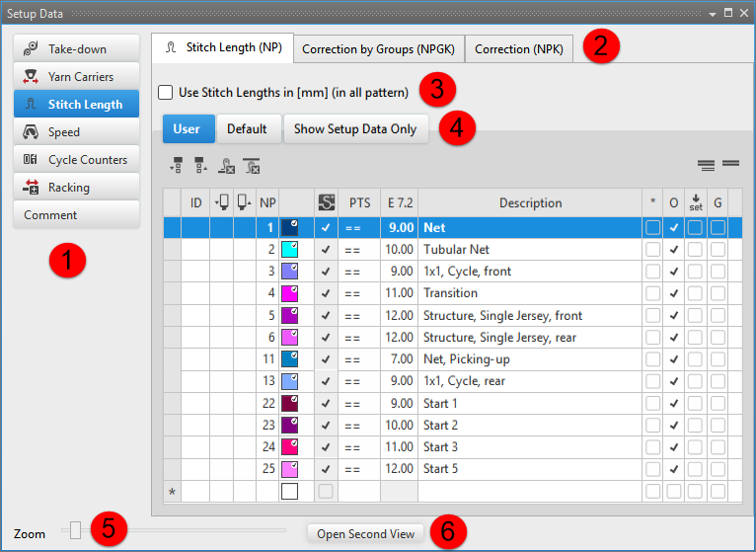Click the Zoom slider handle
Image resolution: width=756 pixels, height=552 pixels.
(76, 531)
